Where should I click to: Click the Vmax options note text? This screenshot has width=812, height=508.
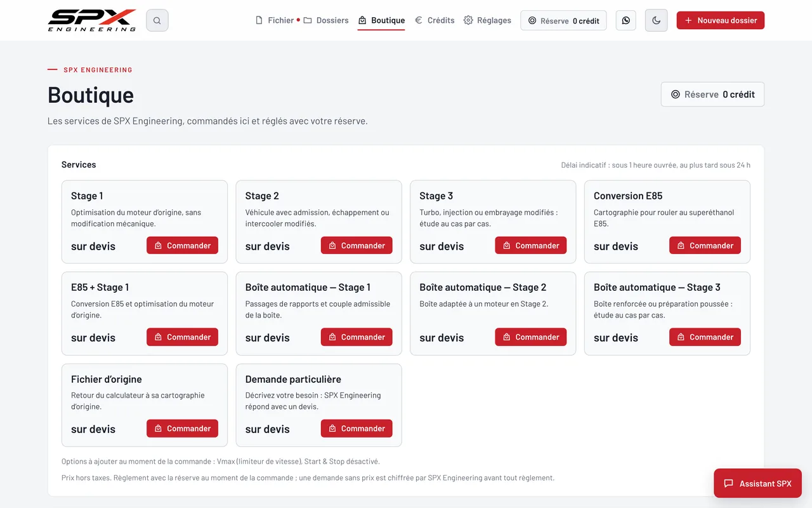pyautogui.click(x=221, y=462)
